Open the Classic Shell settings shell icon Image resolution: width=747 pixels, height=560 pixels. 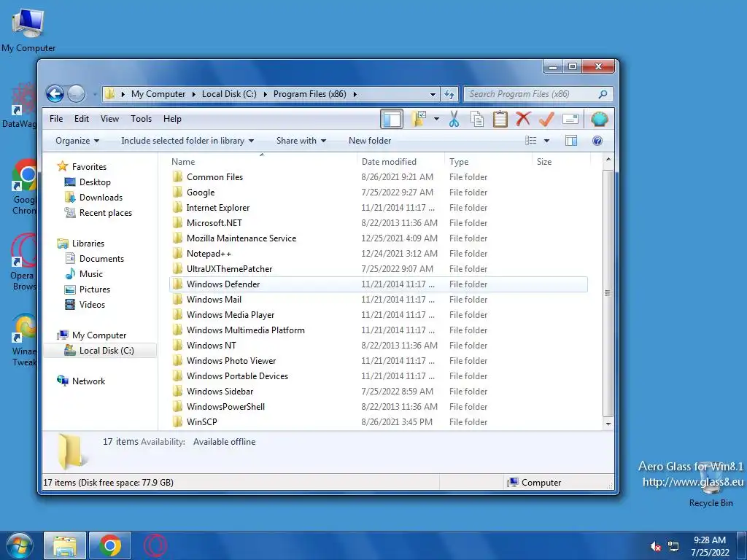click(x=600, y=119)
